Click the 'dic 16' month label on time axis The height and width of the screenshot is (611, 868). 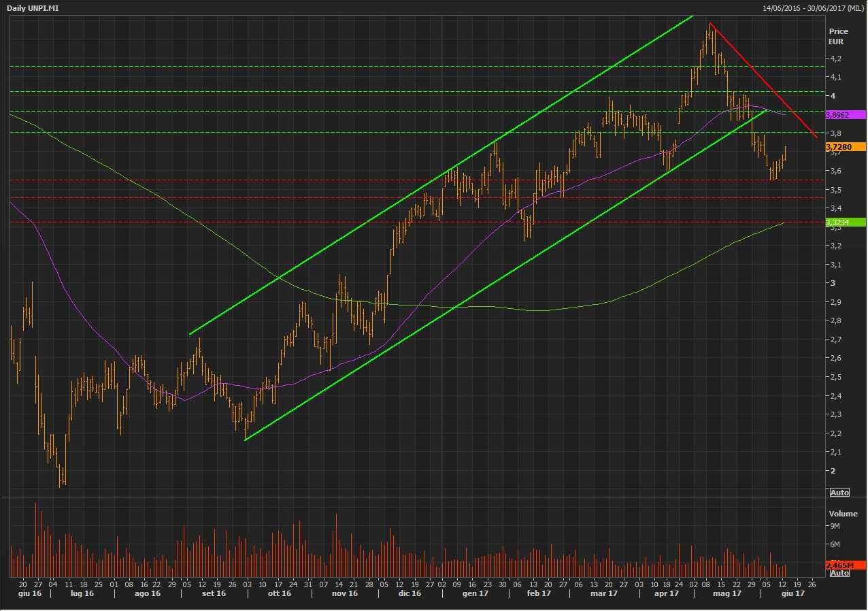tap(409, 594)
